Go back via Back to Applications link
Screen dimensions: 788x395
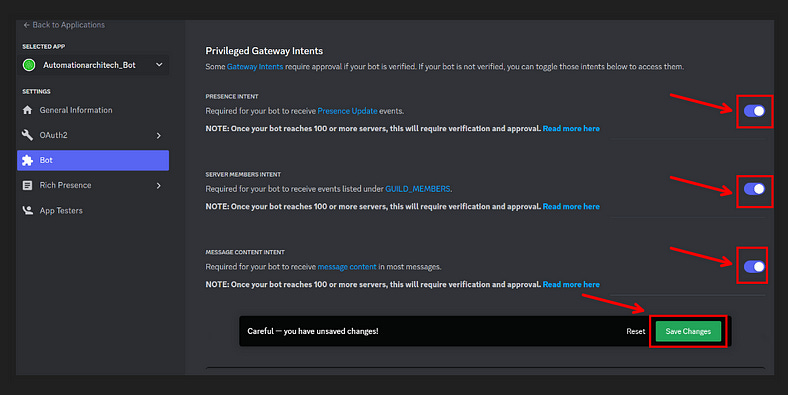(68, 25)
